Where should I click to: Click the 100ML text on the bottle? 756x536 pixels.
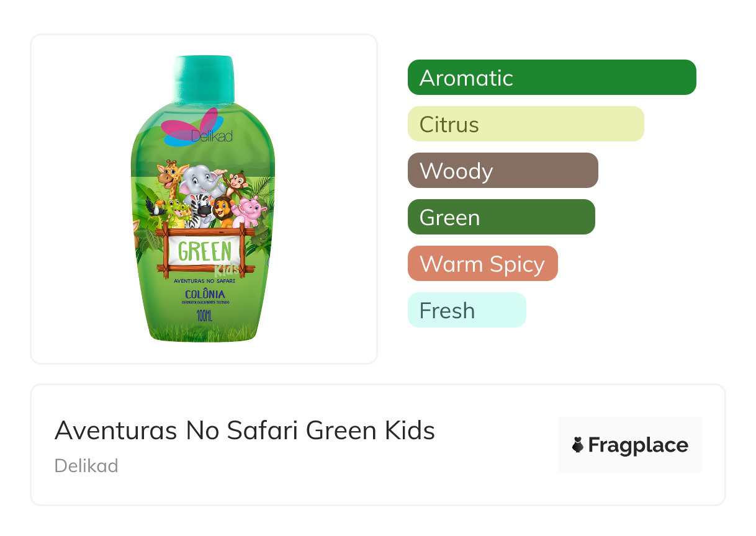pos(204,316)
